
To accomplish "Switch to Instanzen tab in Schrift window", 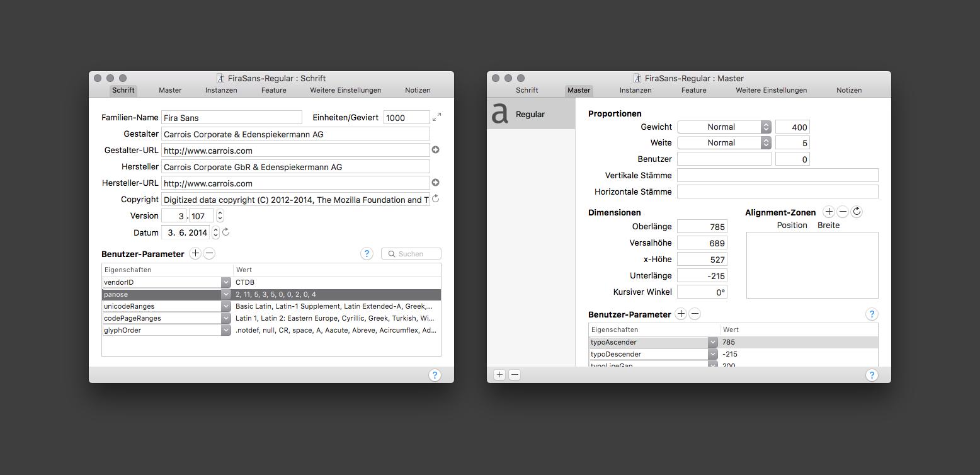I will (221, 90).
